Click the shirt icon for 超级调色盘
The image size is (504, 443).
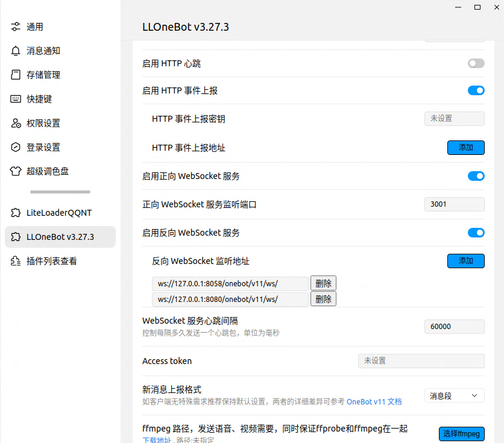click(16, 171)
